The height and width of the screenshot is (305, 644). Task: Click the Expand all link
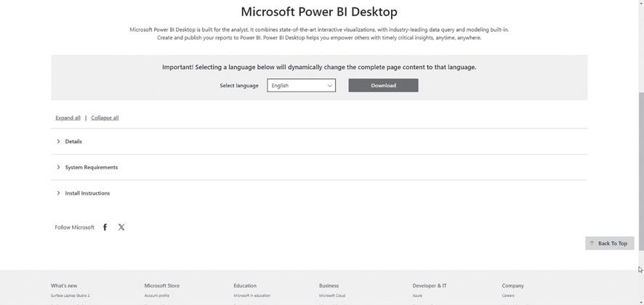(68, 118)
